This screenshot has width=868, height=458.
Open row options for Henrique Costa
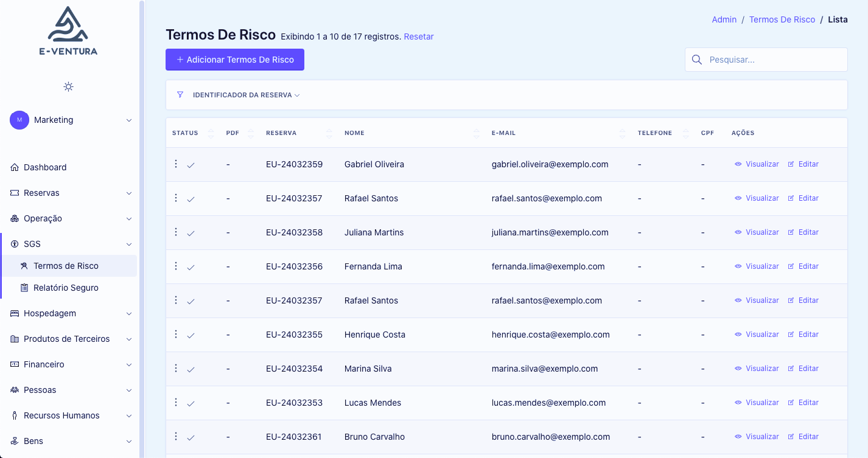point(176,335)
